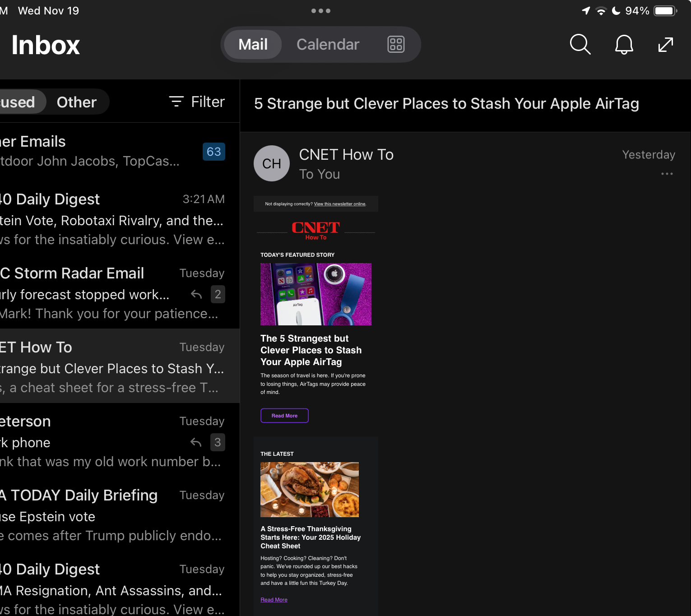Switch to the Calendar tab
The height and width of the screenshot is (616, 691).
[x=328, y=44]
